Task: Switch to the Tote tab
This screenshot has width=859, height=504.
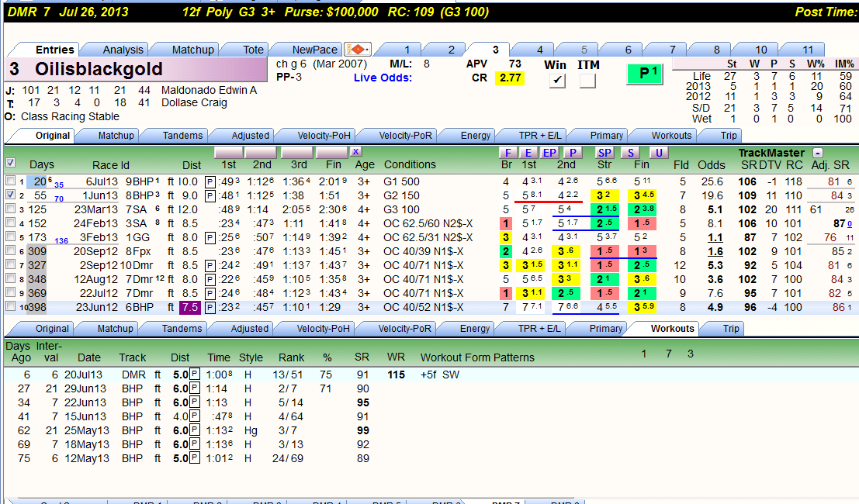Action: 253,50
